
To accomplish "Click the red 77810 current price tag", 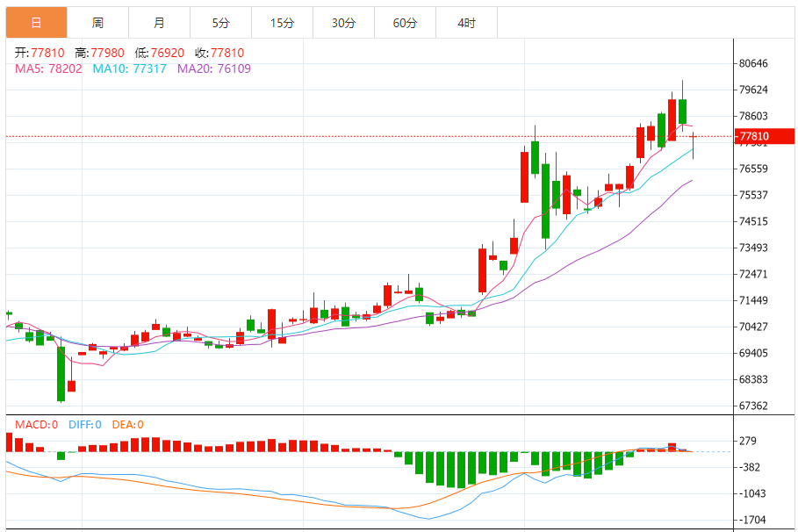I will pyautogui.click(x=763, y=136).
